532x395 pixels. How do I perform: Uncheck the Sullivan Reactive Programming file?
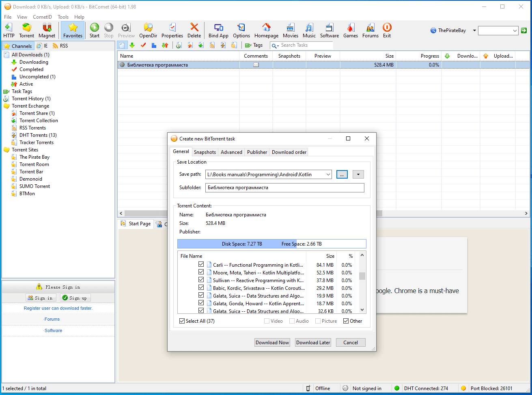[x=201, y=280]
